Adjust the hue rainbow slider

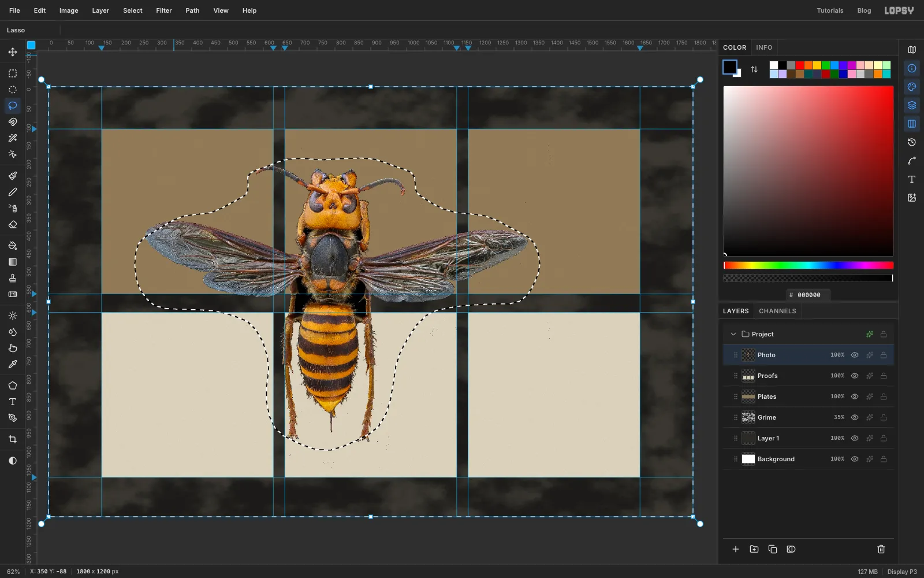point(808,265)
